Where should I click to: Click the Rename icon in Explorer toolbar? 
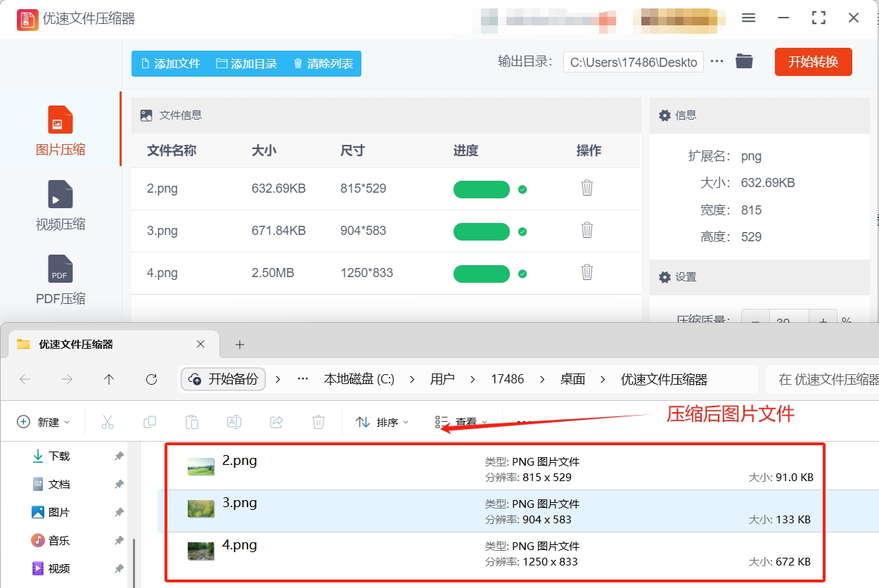233,421
